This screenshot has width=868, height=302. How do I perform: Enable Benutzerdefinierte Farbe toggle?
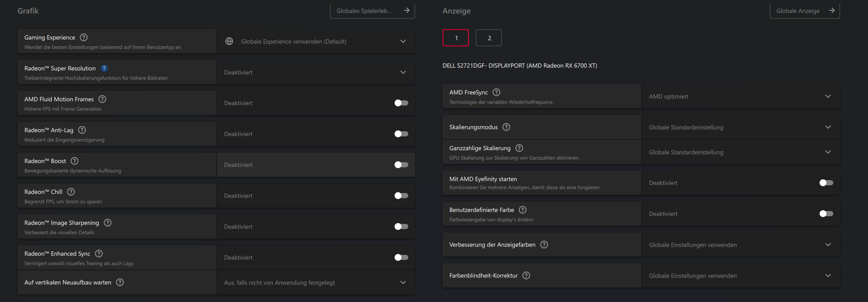click(x=826, y=214)
